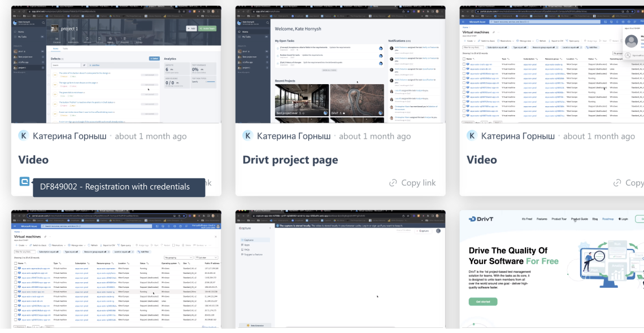
Task: Open the top-right Azure Virtual machines thumbnail
Action: (552, 64)
